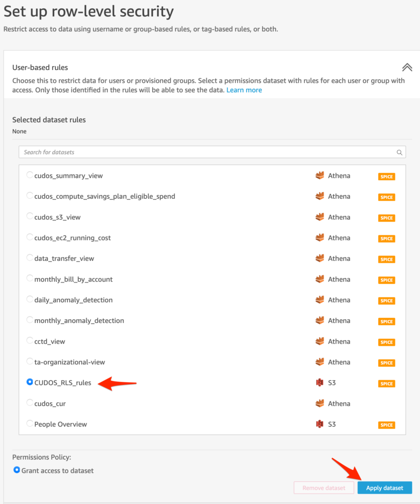420x504 pixels.
Task: Select the CUDOS_RLS_rules radio button
Action: point(30,382)
